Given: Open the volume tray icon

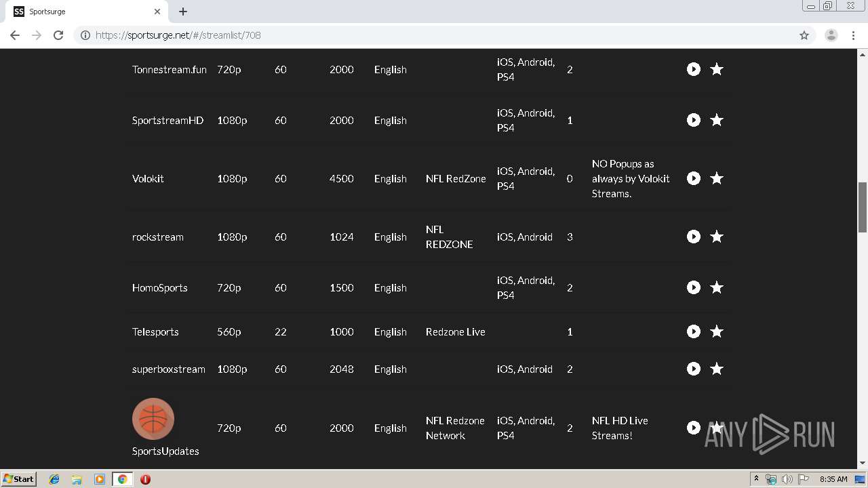Looking at the screenshot, I should coord(787,479).
